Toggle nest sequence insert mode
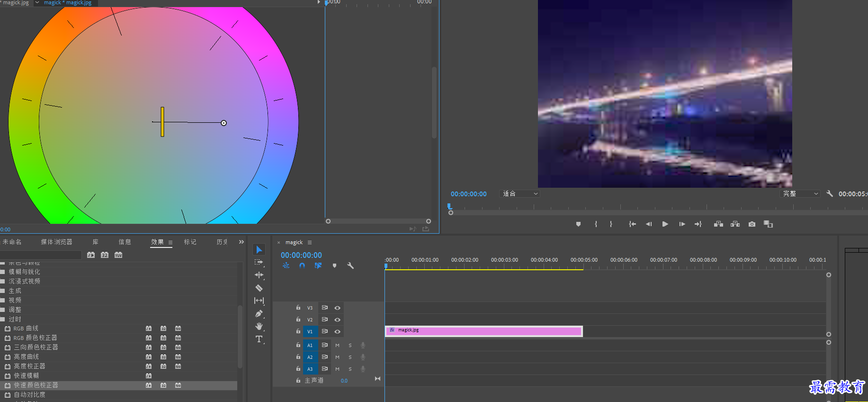868x402 pixels. 286,266
